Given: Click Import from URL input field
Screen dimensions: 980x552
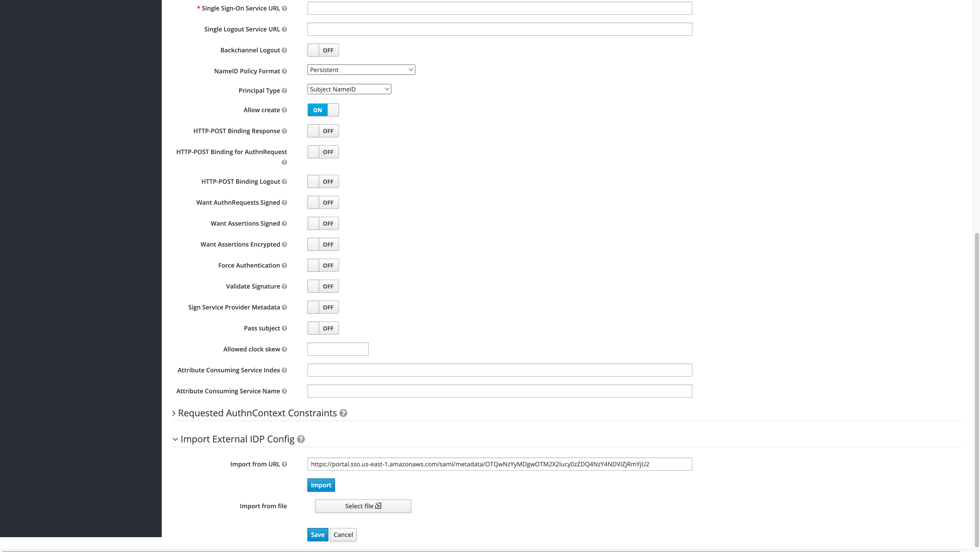Looking at the screenshot, I should click(x=499, y=464).
